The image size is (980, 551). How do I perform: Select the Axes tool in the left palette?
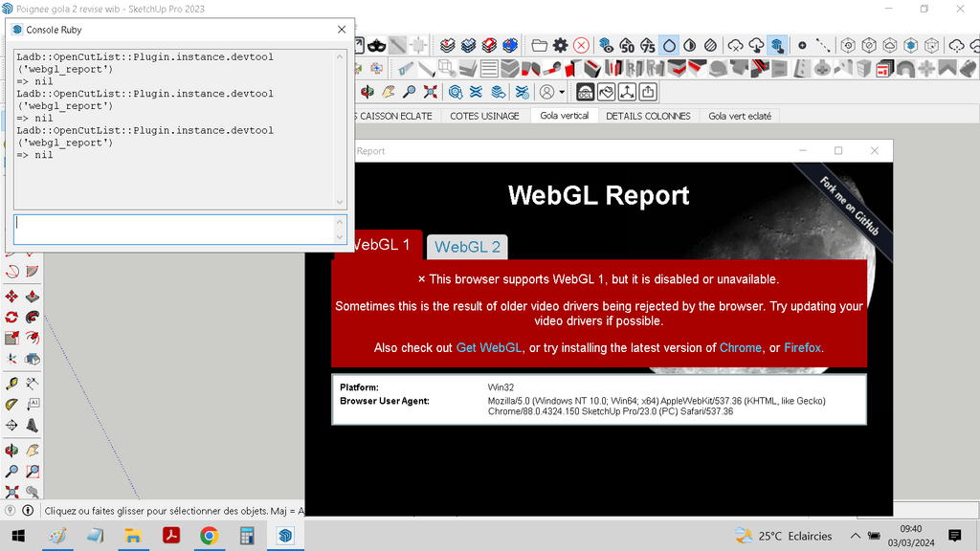coord(11,359)
